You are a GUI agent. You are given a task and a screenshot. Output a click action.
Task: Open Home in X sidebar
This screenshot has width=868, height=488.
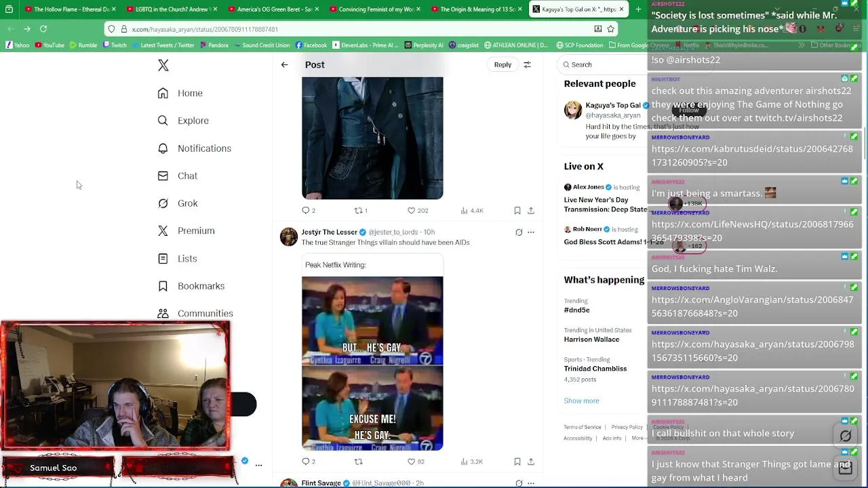[180, 93]
